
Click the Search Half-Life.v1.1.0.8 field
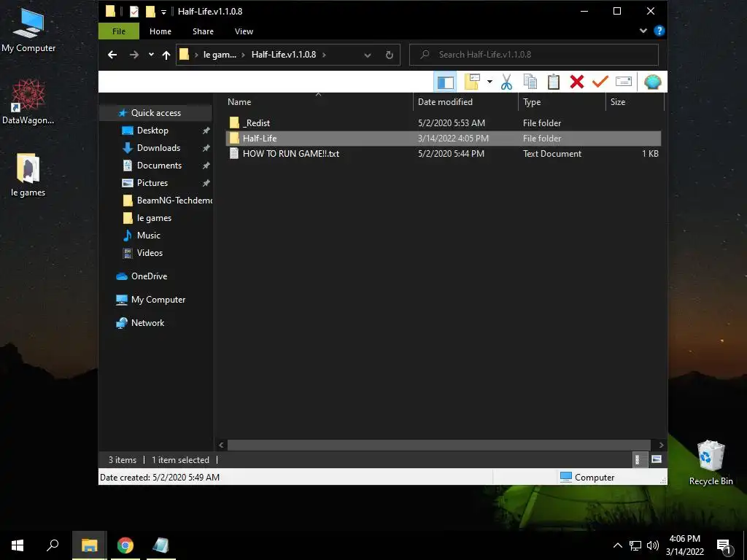[533, 55]
